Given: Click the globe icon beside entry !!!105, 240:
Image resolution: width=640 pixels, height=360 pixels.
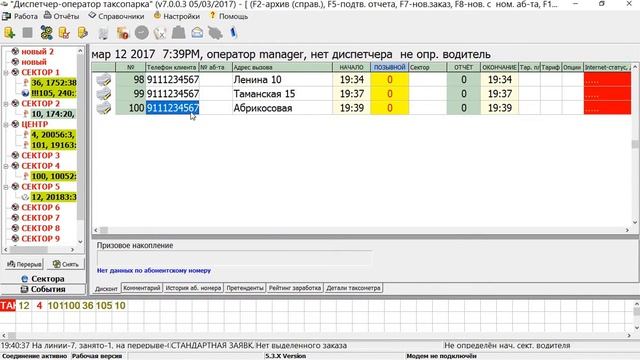Looking at the screenshot, I should click(26, 93).
